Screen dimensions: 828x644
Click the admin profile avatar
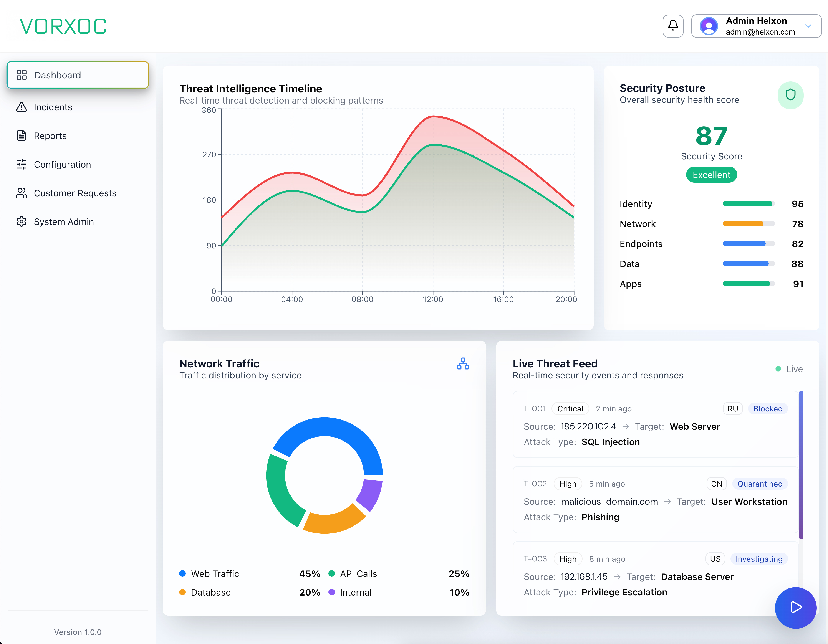click(x=709, y=26)
